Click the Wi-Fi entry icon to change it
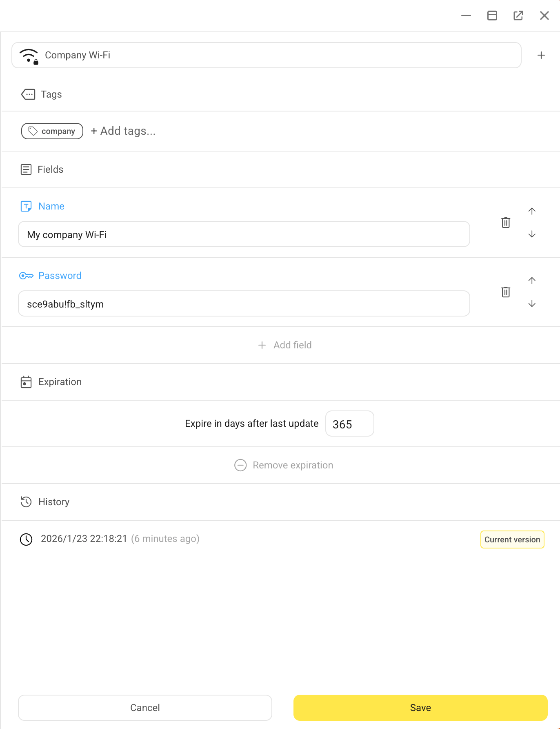 29,55
